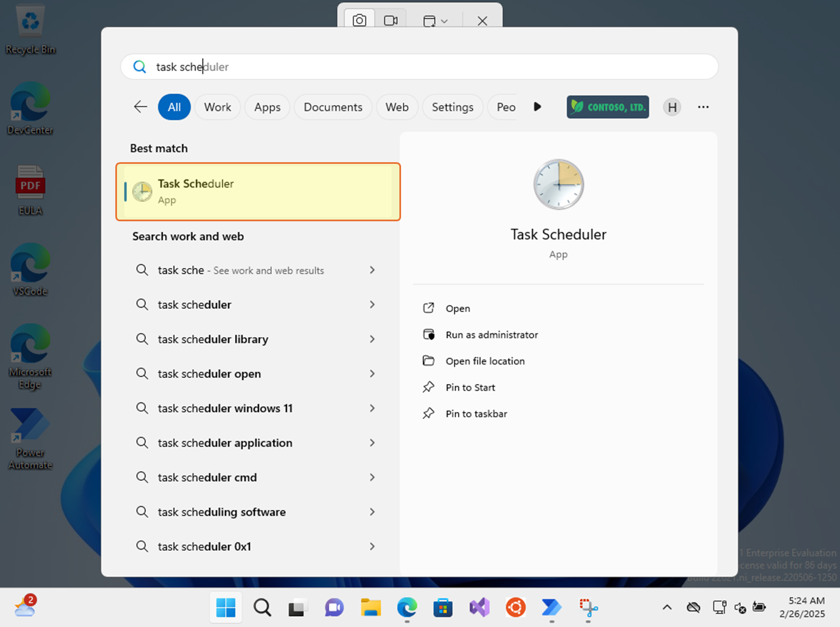Open the Chat app on the taskbar
Screen dimensions: 840x627
click(334, 607)
